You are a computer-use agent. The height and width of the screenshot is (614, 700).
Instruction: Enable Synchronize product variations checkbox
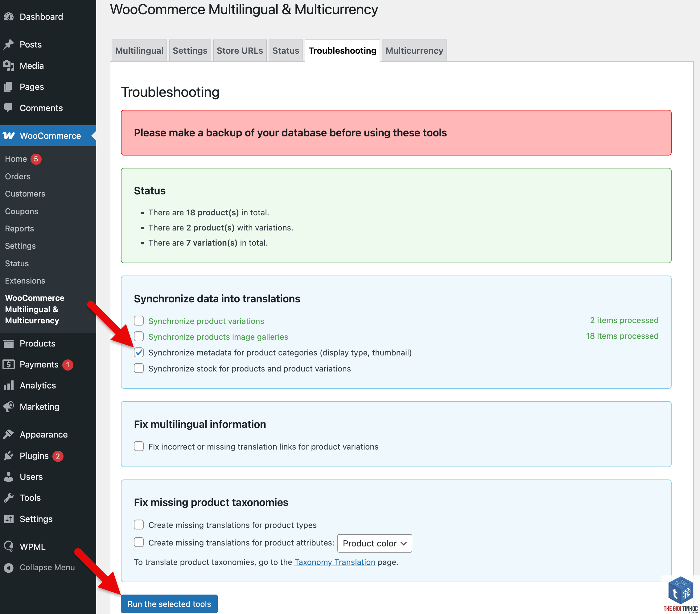click(x=139, y=320)
